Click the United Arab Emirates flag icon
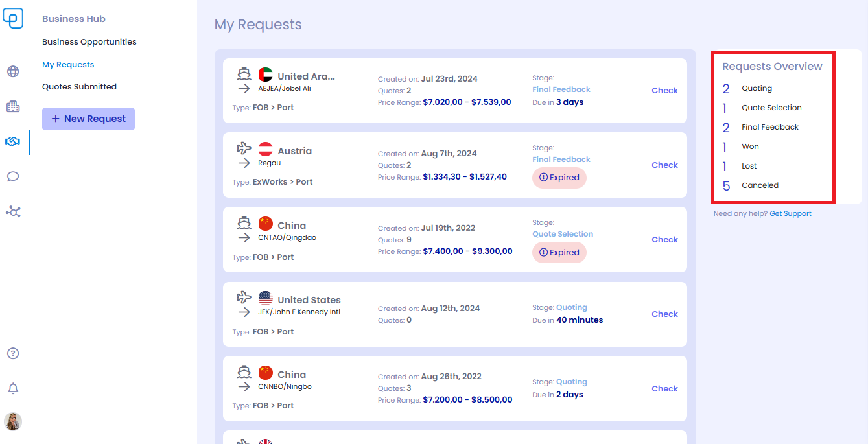 pos(266,75)
